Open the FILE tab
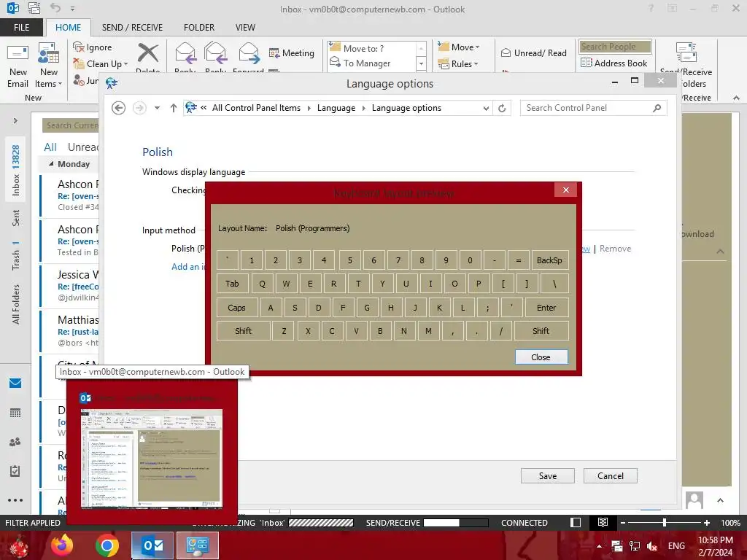The height and width of the screenshot is (560, 747). pyautogui.click(x=21, y=27)
